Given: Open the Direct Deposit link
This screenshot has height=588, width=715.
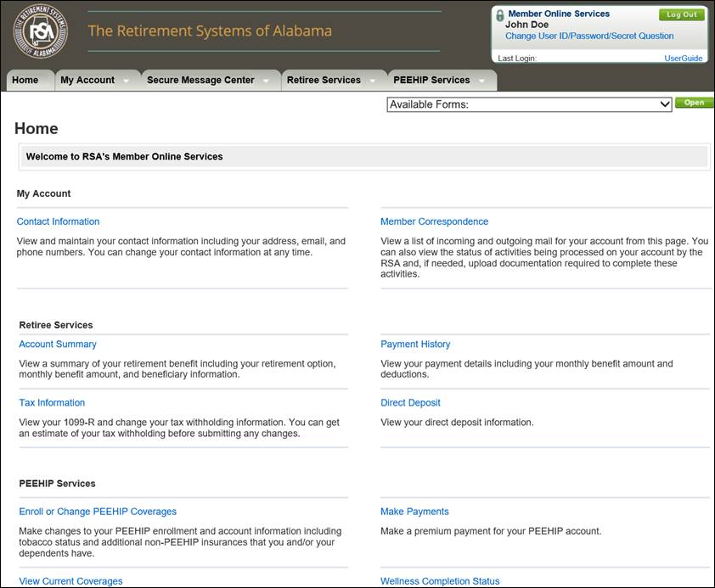Looking at the screenshot, I should click(x=410, y=403).
